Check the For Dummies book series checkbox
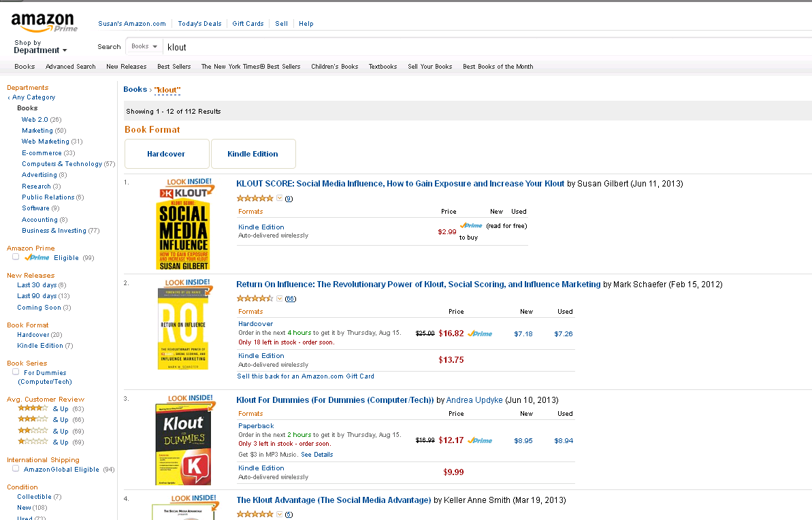 pos(16,372)
